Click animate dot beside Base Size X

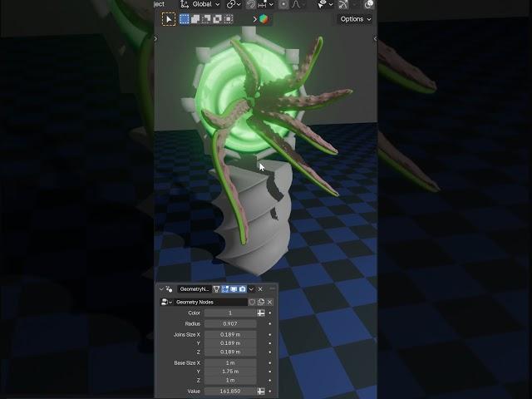269,362
